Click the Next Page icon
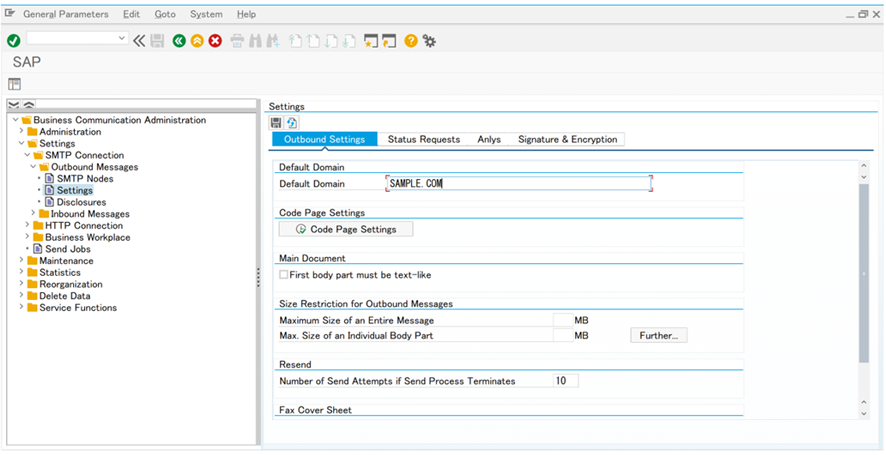The image size is (886, 455). tap(332, 41)
